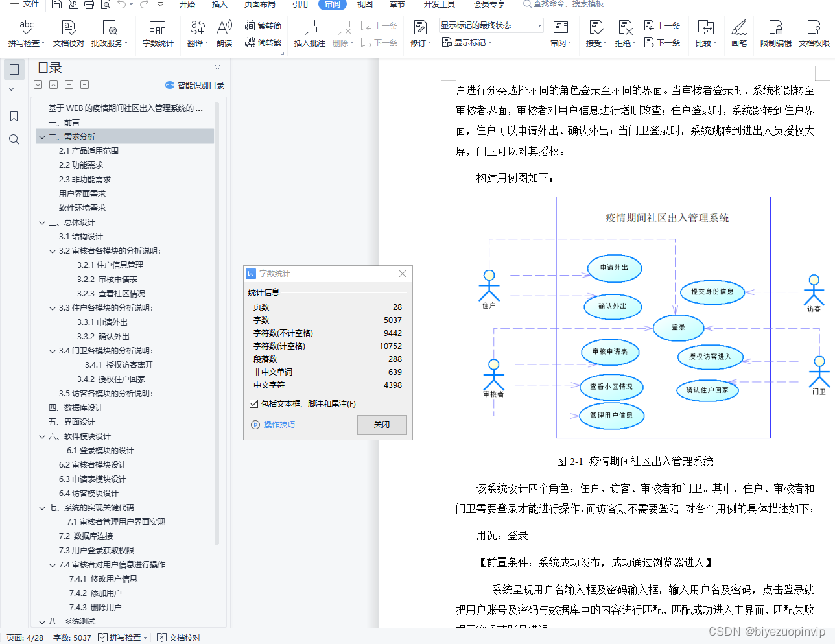Screen dimensions: 835x644
Task: Open the 显示标记 dropdown
Action: 467,42
